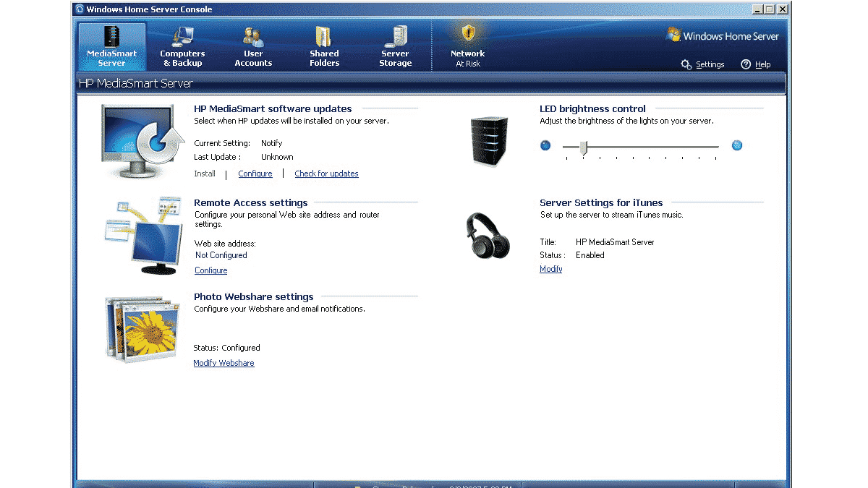The width and height of the screenshot is (868, 488).
Task: Go to Shared Folders tab
Action: click(324, 47)
